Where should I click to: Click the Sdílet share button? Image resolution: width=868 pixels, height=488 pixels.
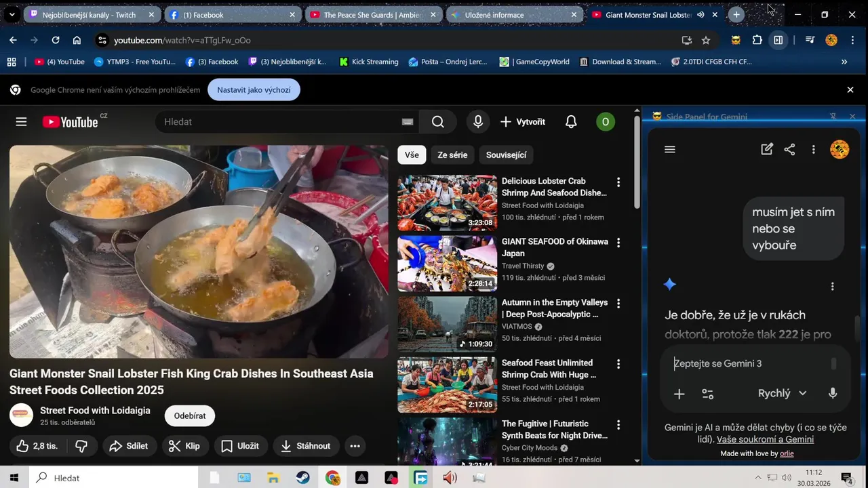129,446
